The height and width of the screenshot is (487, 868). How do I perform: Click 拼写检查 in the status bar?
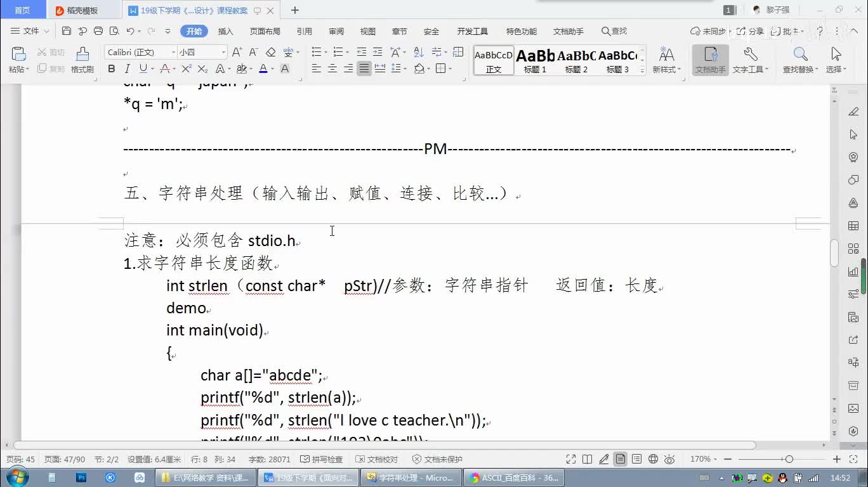pos(322,459)
